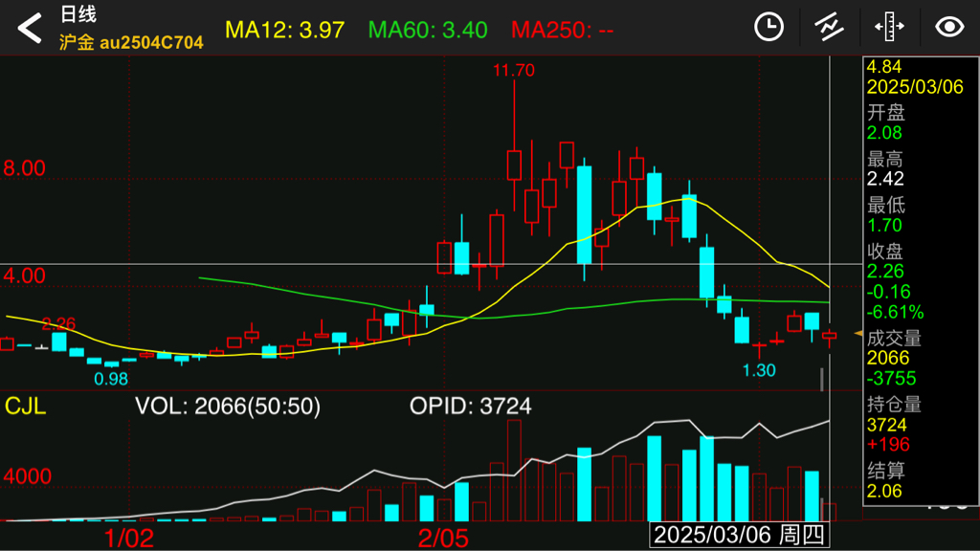Screen dimensions: 980x551
Task: Tap the orange triangle beside the data panel
Action: tap(857, 332)
